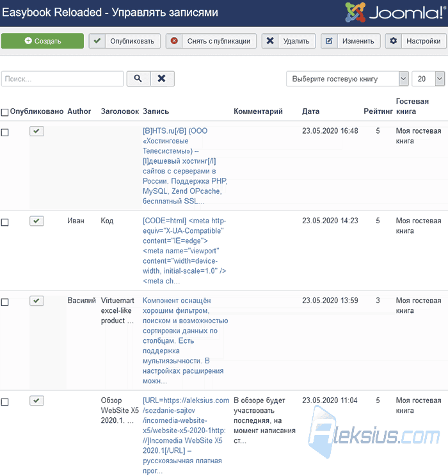Select the checkbox for Иван's Код row

[x=5, y=223]
